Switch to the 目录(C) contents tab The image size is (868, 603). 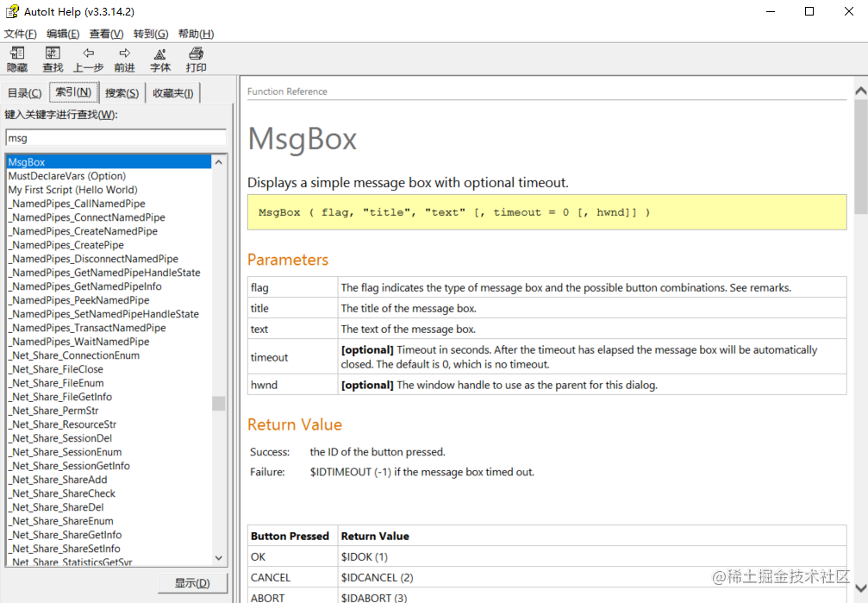coord(24,93)
